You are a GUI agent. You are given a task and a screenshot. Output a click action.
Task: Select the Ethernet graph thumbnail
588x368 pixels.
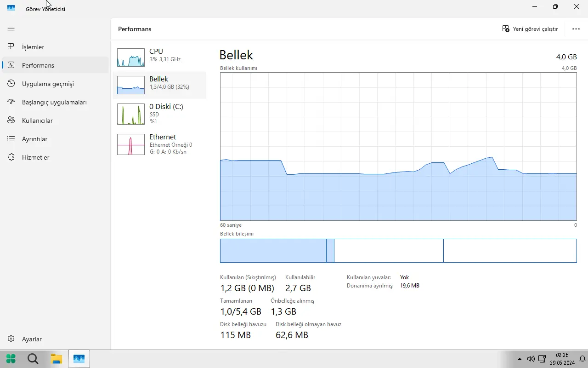click(131, 144)
